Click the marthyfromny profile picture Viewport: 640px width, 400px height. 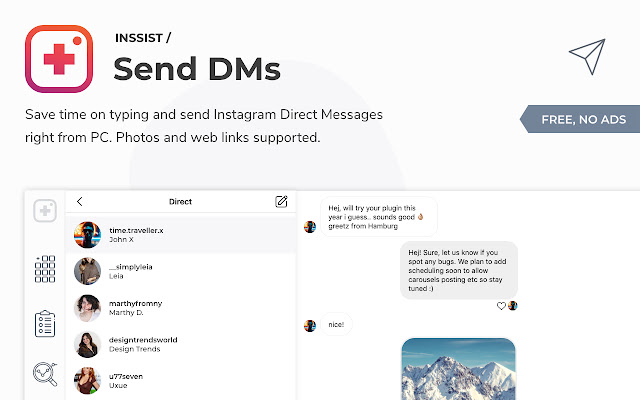(87, 308)
